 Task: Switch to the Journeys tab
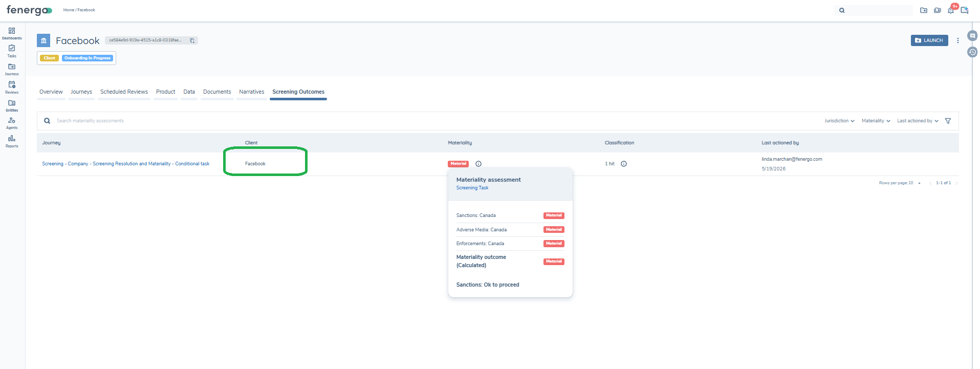[81, 92]
